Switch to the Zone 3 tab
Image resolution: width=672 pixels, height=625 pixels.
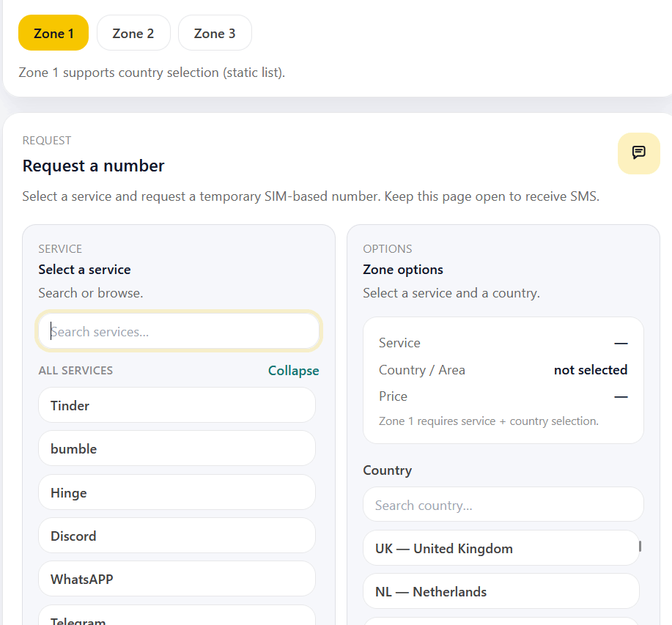click(x=215, y=33)
